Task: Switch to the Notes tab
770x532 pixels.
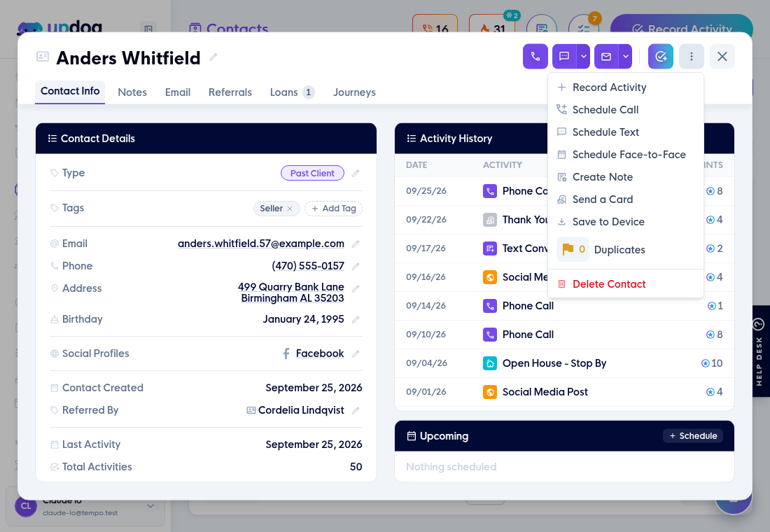Action: [x=132, y=92]
